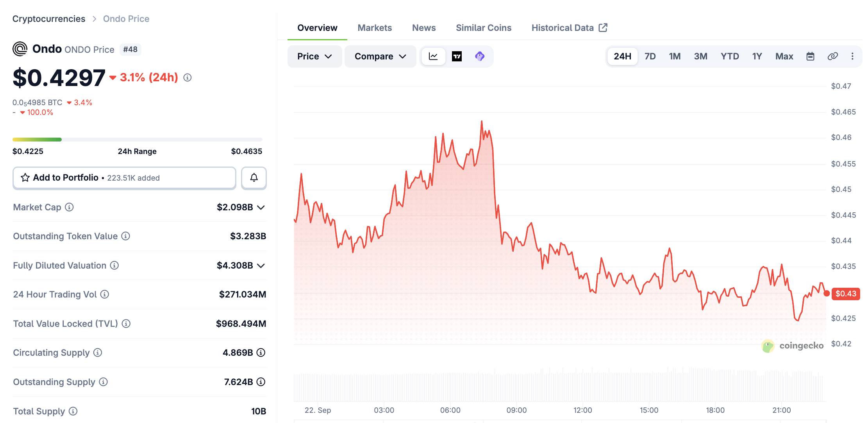Screen dimensions: 868x423
Task: Open Outstanding Token Value info icon
Action: pos(125,236)
